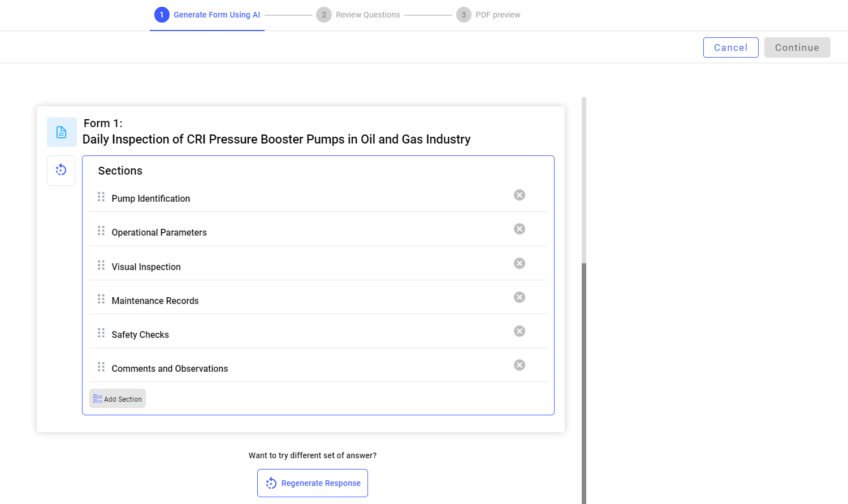Grab the drag handle for Pump Identification

(x=101, y=197)
